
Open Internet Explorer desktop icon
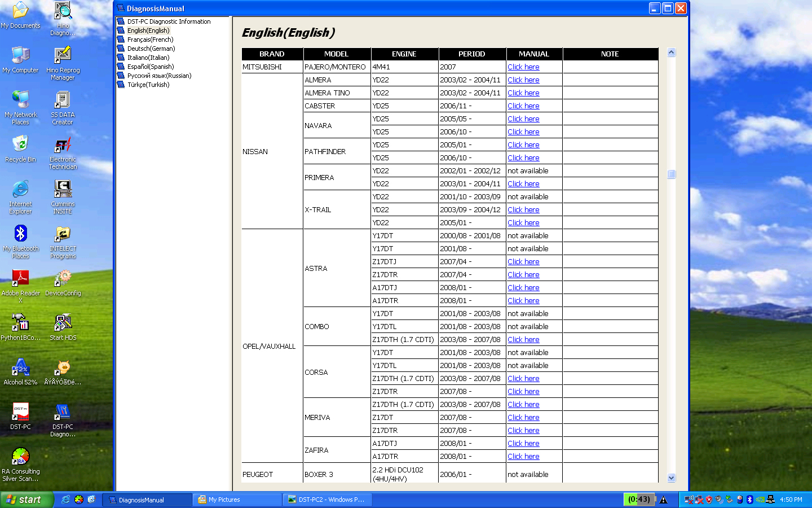point(20,197)
